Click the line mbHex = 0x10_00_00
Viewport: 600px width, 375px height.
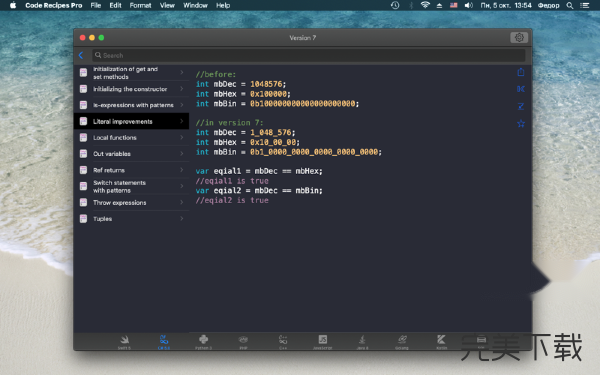[248, 142]
